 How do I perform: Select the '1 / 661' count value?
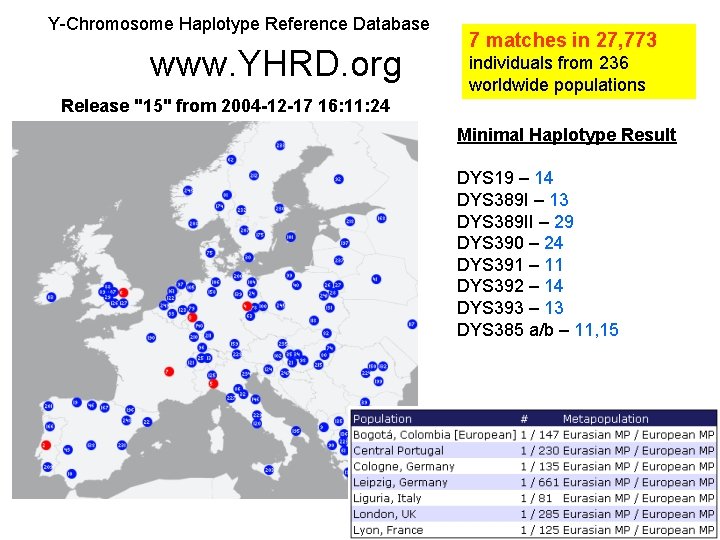tap(540, 482)
